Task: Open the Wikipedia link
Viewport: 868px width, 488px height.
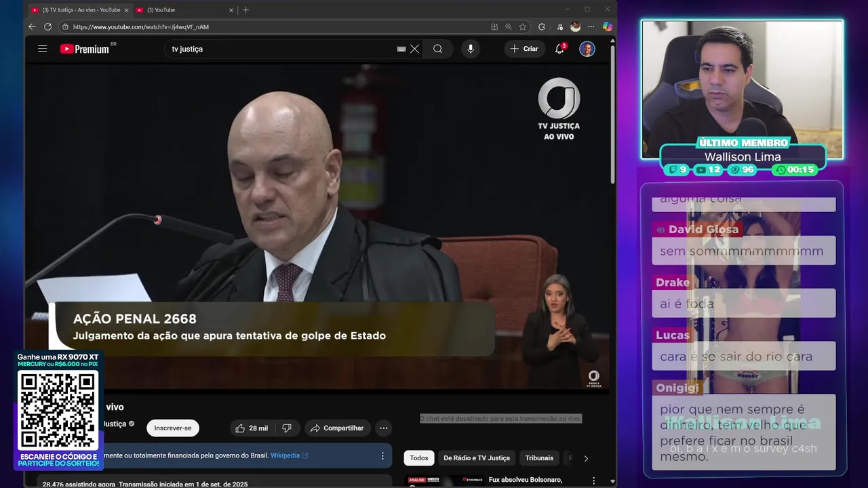Action: coord(289,455)
